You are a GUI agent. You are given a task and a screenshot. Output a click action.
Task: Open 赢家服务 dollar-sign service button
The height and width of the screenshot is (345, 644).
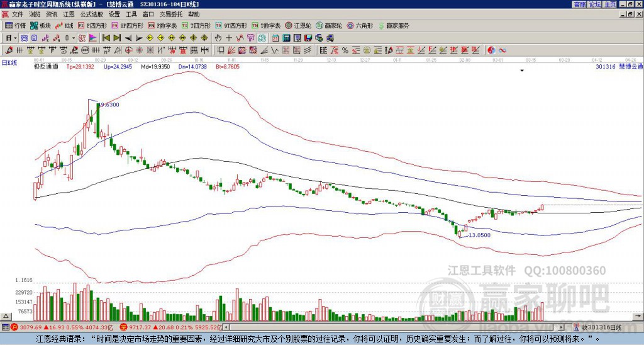(394, 25)
